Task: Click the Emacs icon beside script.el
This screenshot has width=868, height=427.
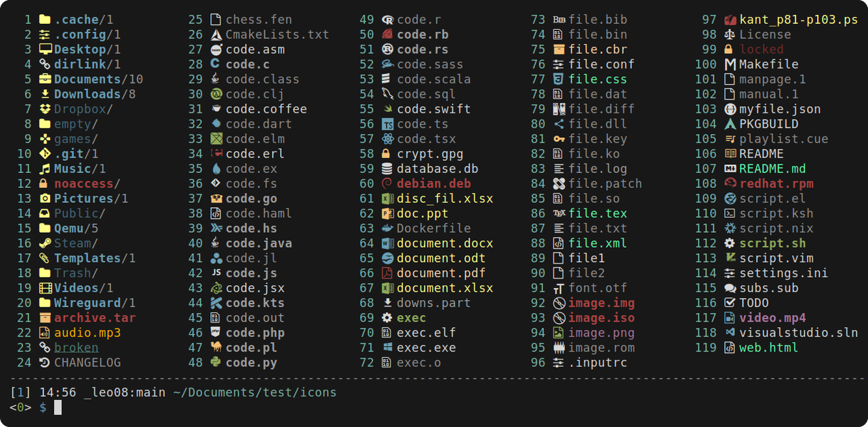Action: [x=730, y=199]
